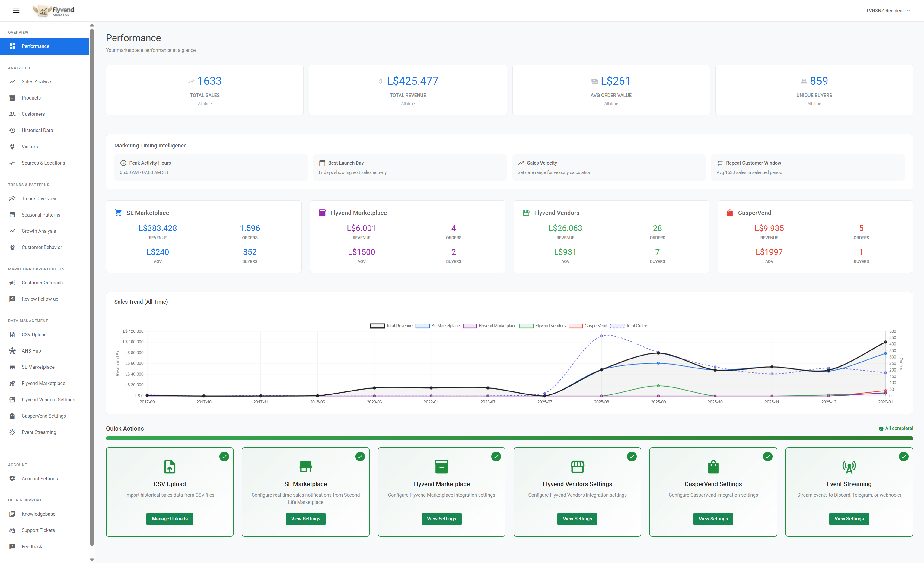Select the Visitors location pin icon

coord(12,147)
